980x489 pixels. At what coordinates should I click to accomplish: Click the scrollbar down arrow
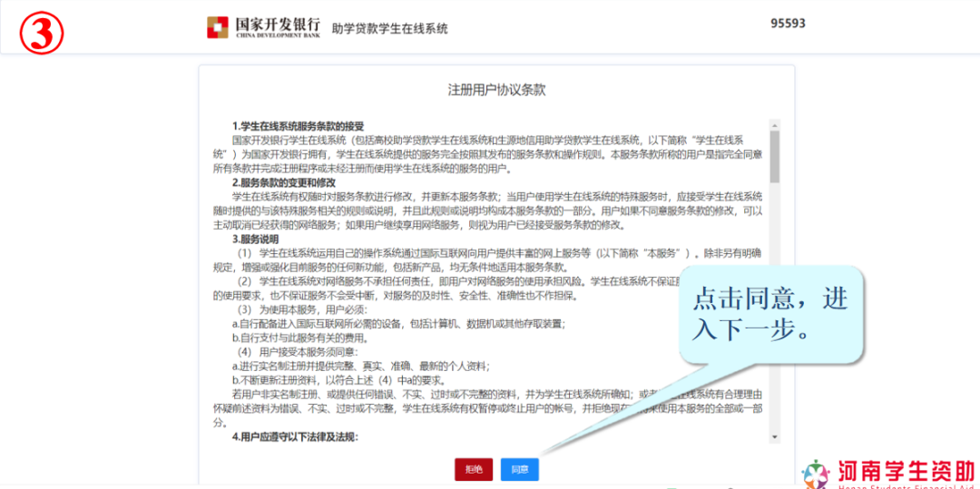pyautogui.click(x=774, y=437)
